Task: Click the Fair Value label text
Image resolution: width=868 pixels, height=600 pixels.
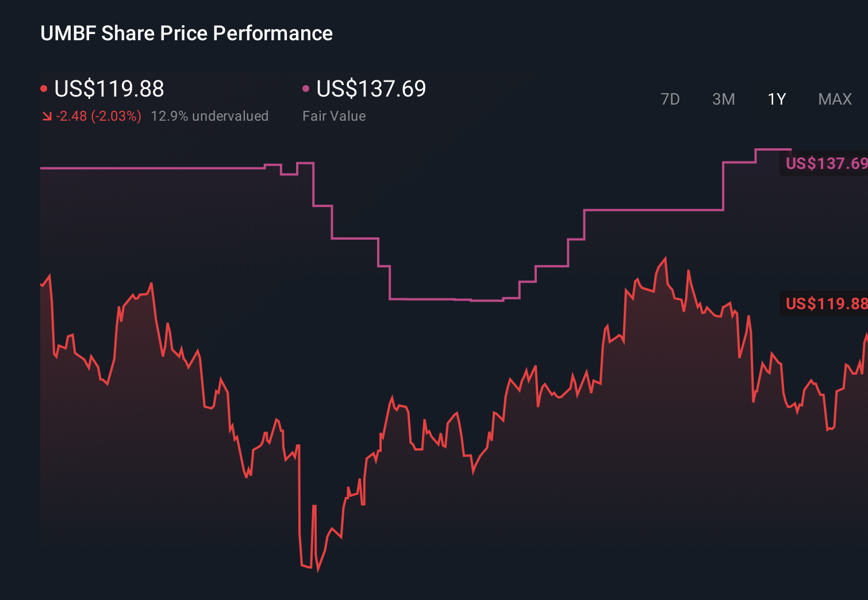Action: click(x=335, y=116)
